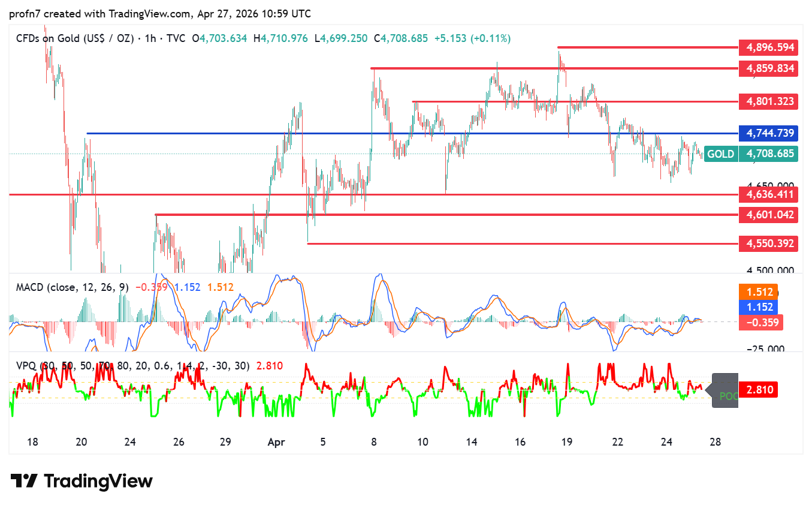Viewport: 812px width, 508px height.
Task: Select the green GOLD symbol tag
Action: coord(720,154)
